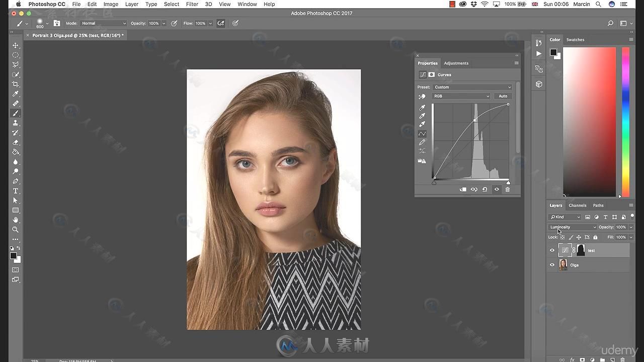
Task: Select the Zoom tool
Action: tap(16, 229)
